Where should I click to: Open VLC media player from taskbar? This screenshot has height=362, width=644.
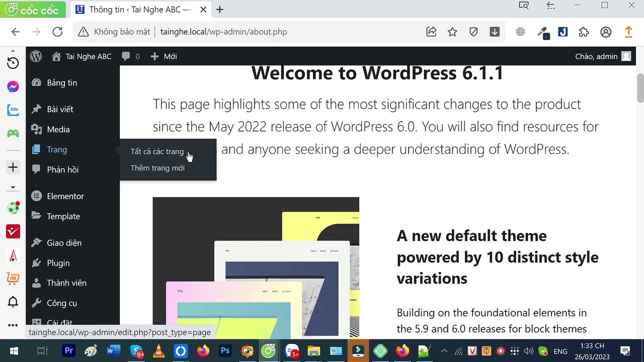coord(158,351)
